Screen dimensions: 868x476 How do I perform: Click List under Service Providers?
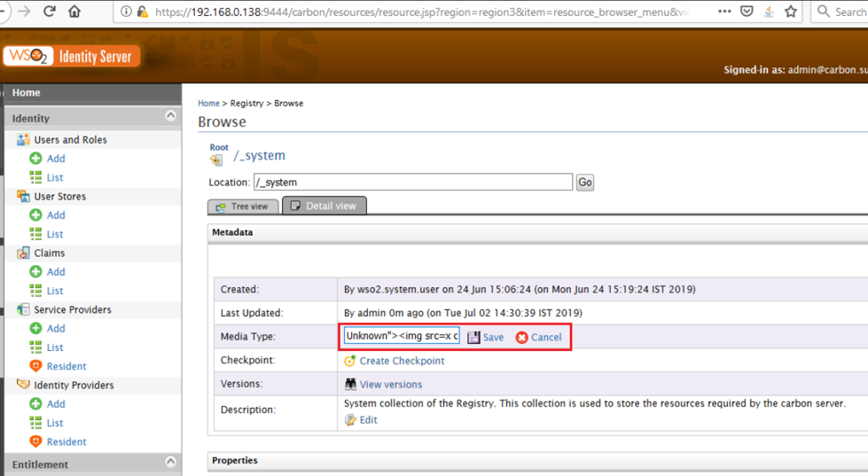pos(55,347)
